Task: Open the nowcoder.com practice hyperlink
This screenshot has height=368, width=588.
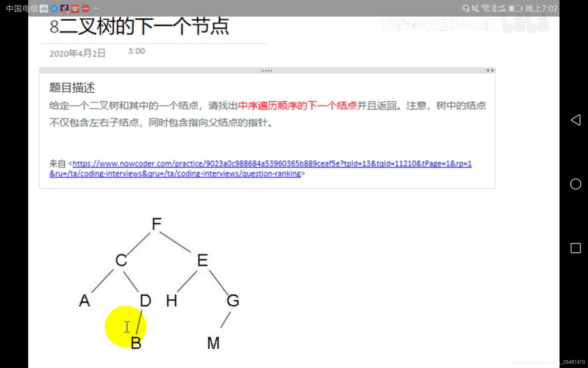Action: [272, 164]
